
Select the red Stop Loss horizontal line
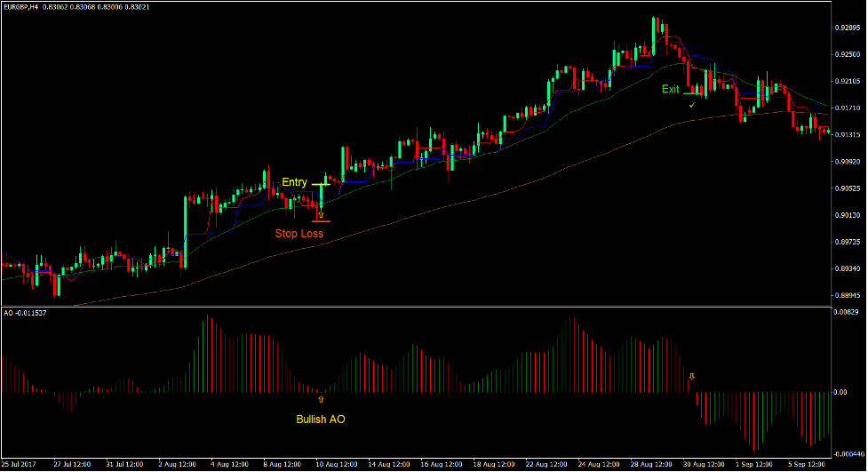(321, 220)
